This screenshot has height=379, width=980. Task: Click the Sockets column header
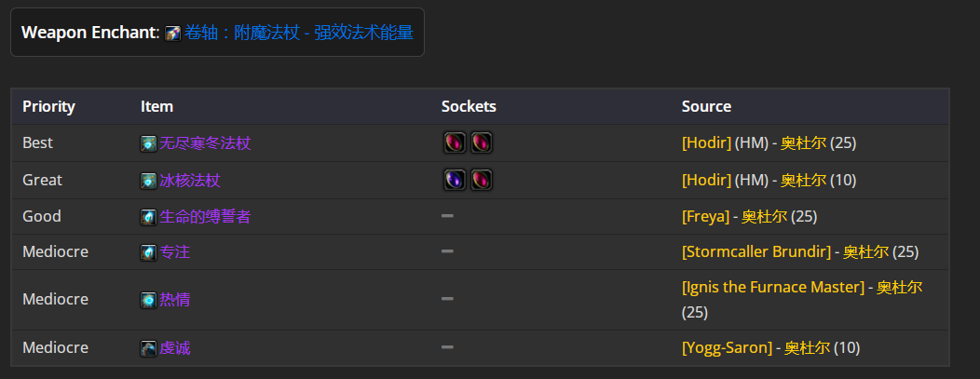469,107
